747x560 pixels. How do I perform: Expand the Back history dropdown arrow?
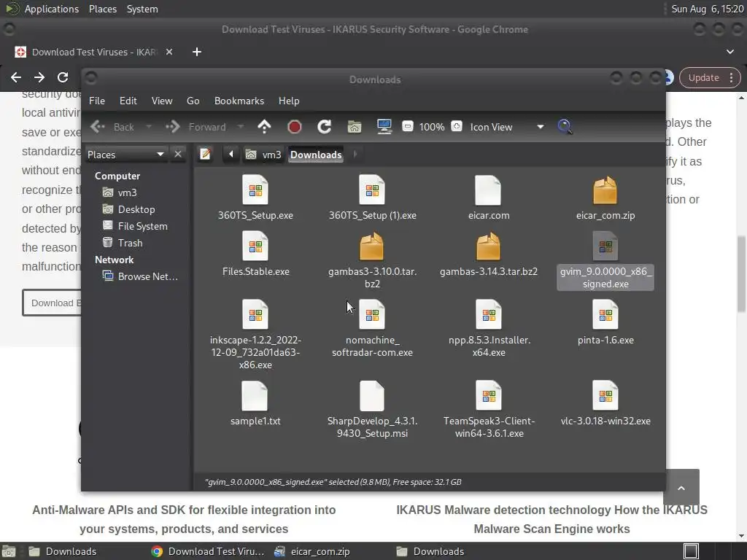pos(149,127)
